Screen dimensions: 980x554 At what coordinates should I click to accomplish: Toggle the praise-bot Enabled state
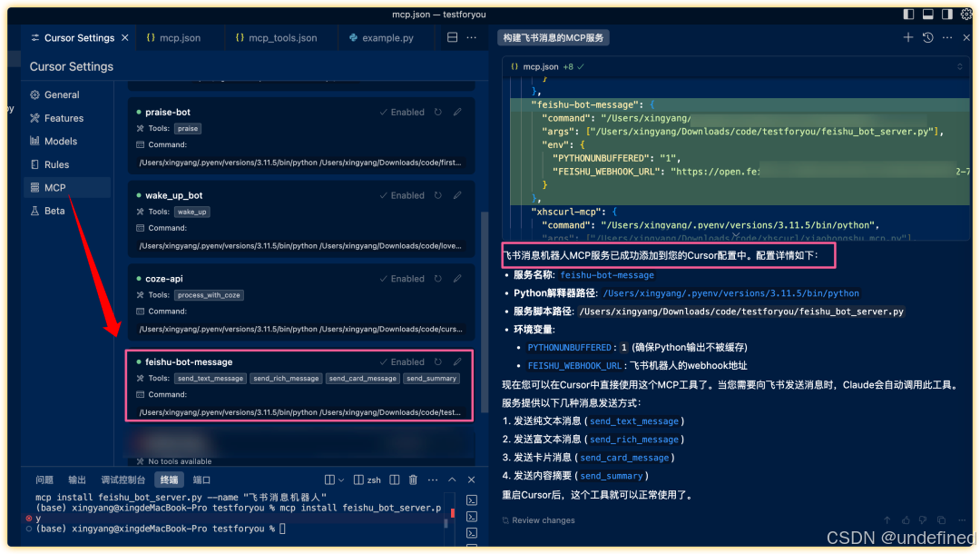tap(402, 113)
